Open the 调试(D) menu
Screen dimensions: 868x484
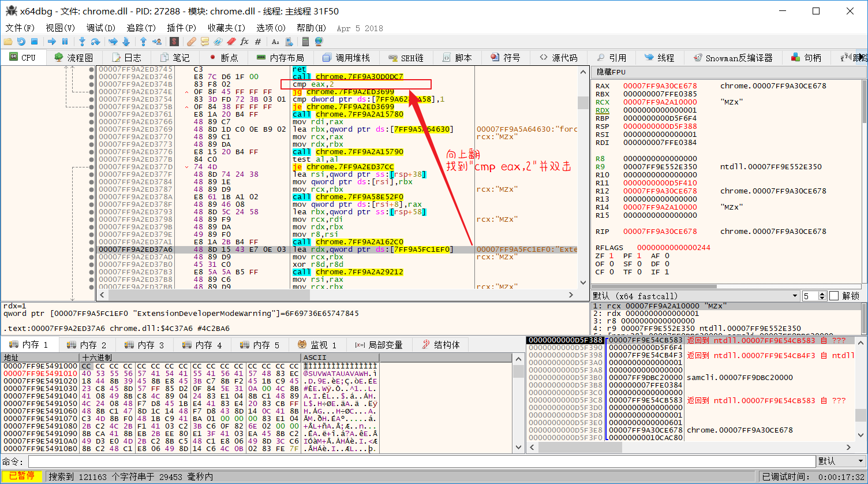(x=100, y=28)
